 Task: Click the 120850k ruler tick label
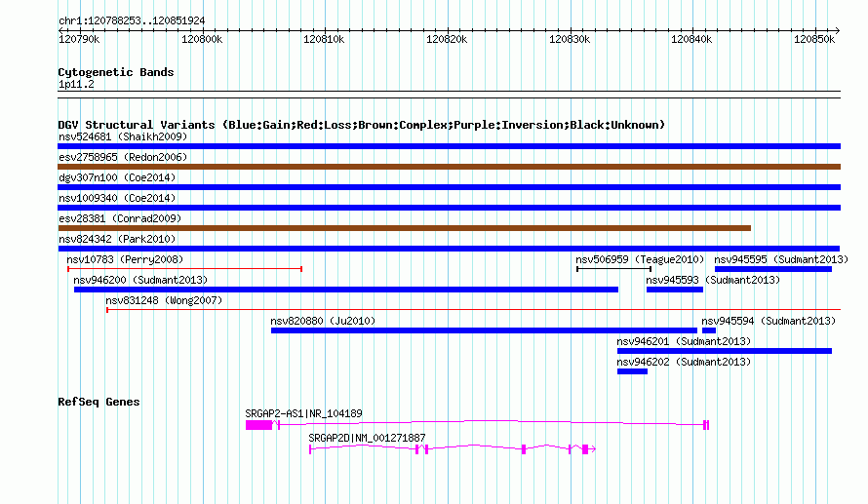tap(814, 39)
